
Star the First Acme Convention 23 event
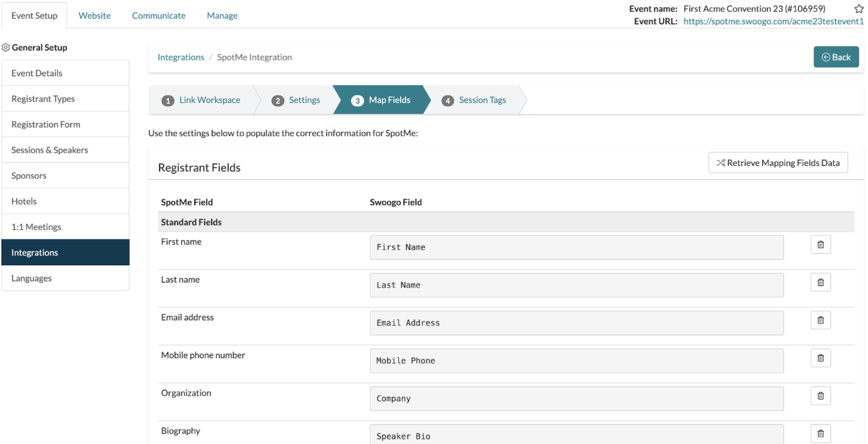tap(858, 8)
